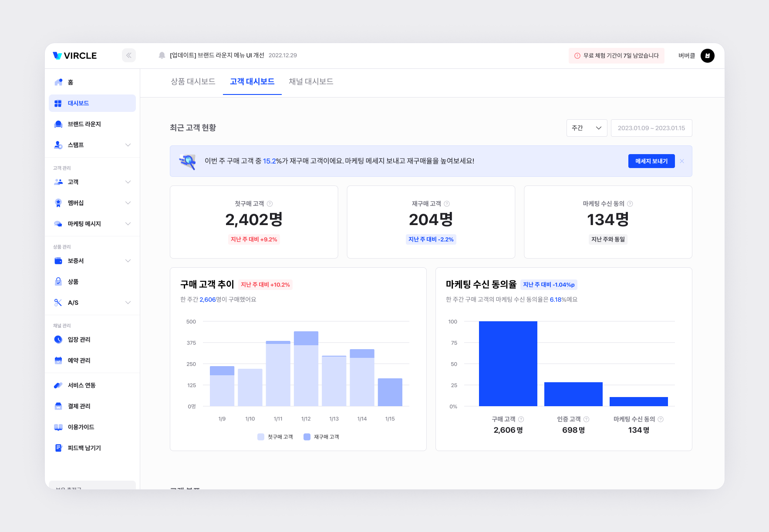Click help icon beside 구매 고객 chart label
The image size is (769, 532).
pyautogui.click(x=521, y=419)
